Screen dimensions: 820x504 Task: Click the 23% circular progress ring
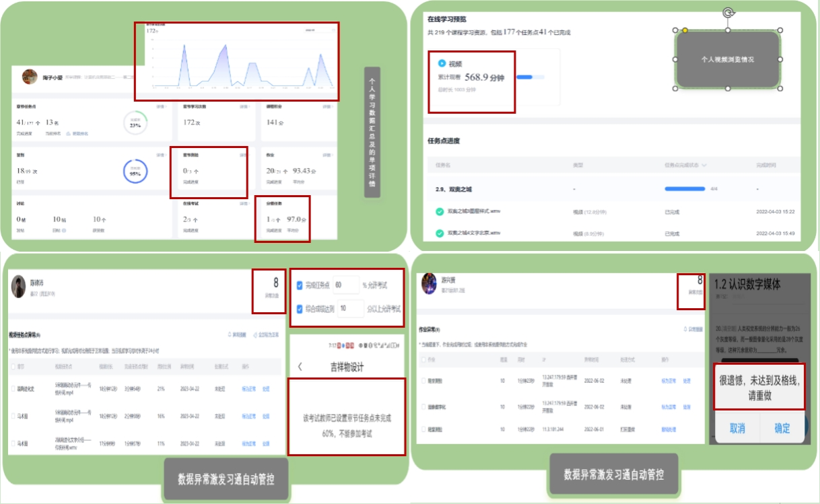135,124
